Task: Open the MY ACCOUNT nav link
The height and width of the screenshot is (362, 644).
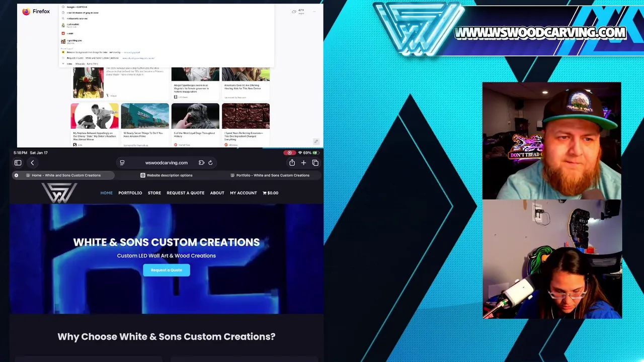Action: point(243,193)
